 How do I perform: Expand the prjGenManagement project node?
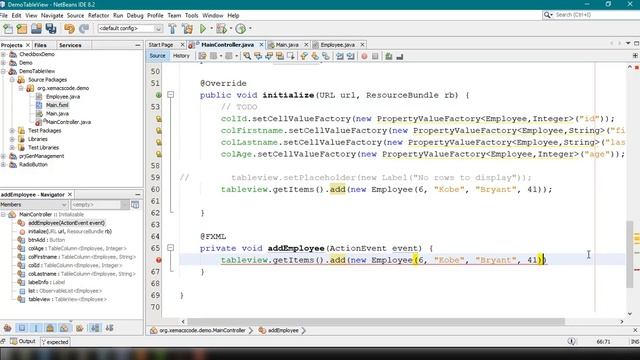(x=4, y=156)
